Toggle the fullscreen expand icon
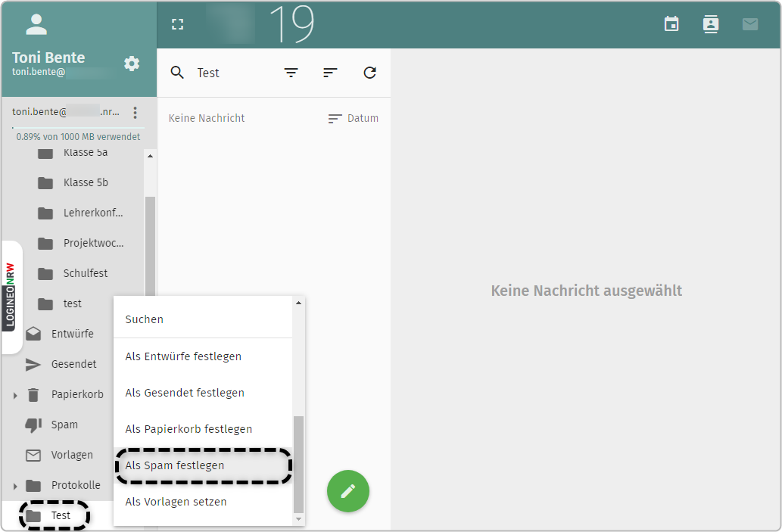This screenshot has height=532, width=782. (177, 23)
